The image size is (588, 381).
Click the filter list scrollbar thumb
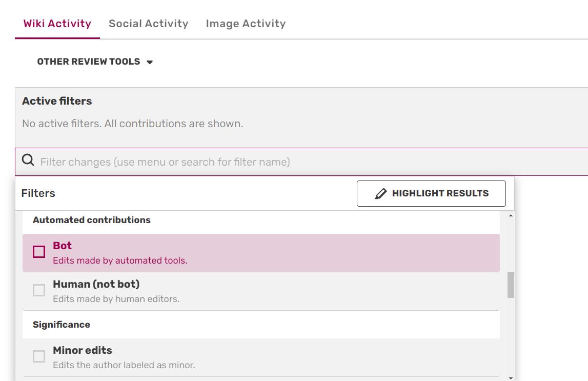pos(511,285)
